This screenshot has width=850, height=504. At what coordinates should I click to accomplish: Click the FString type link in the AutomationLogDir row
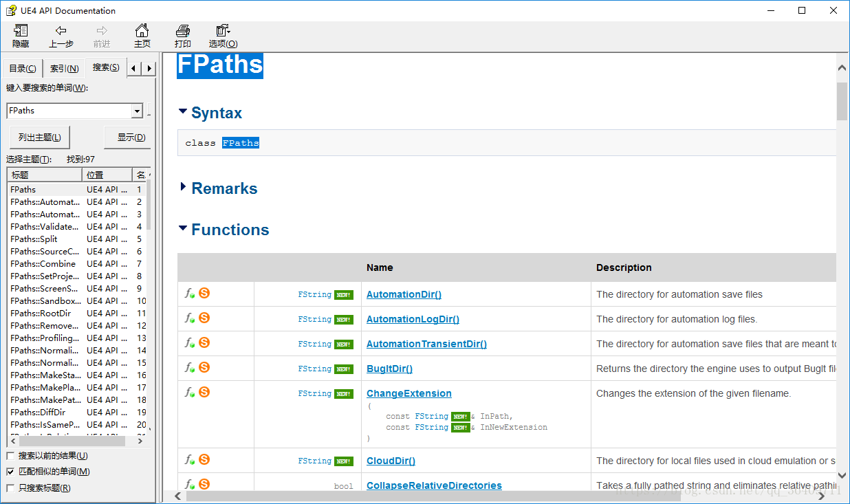315,319
